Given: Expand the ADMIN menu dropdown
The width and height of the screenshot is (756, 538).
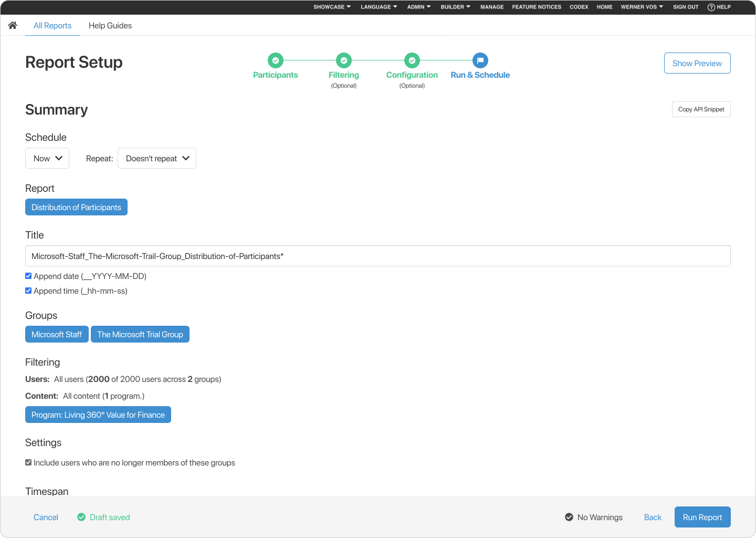Looking at the screenshot, I should pos(418,7).
